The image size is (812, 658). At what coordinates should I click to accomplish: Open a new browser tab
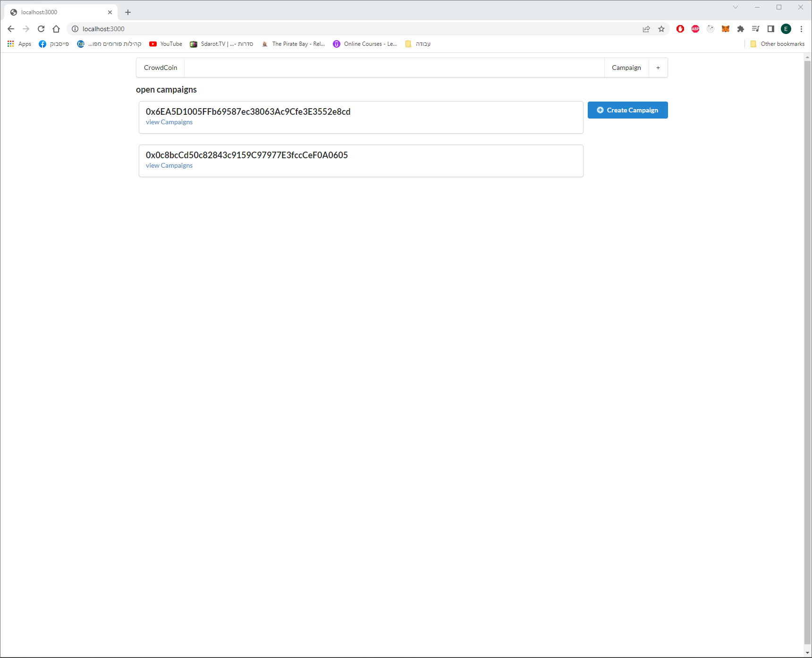(128, 12)
